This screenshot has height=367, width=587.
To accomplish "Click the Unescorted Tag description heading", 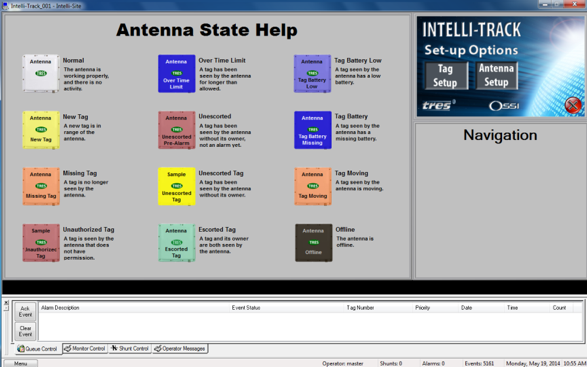I will pos(221,173).
